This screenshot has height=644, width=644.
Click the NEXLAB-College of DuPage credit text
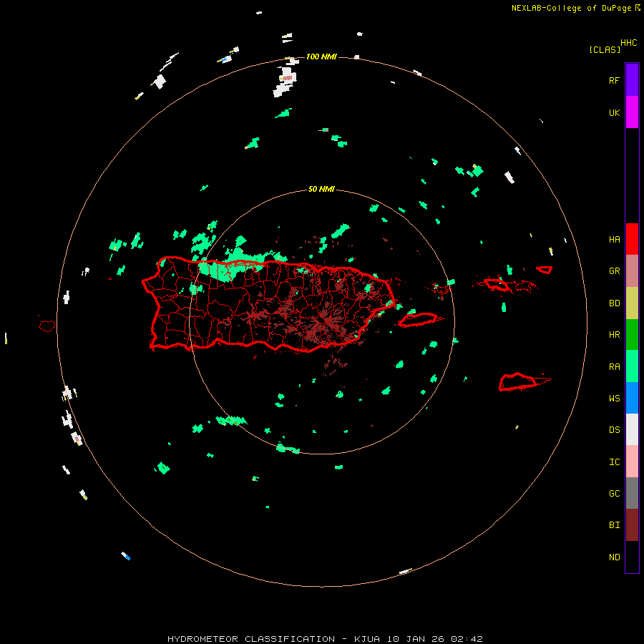[576, 8]
